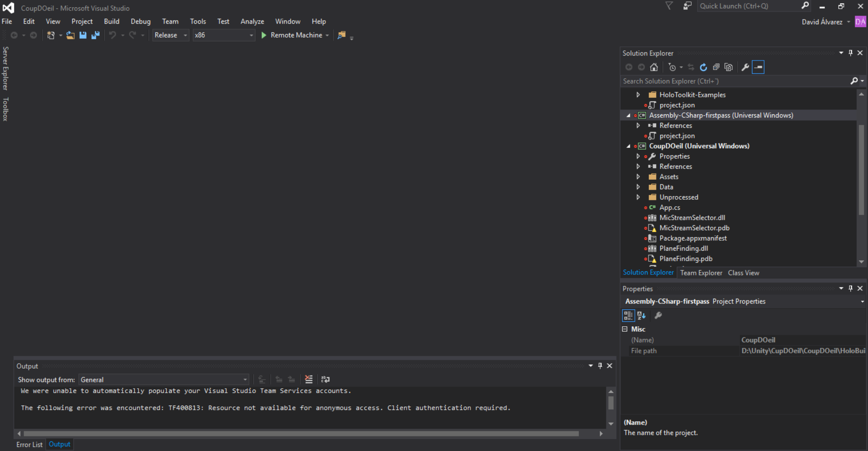This screenshot has height=451, width=868.
Task: Pin the Properties panel
Action: point(851,288)
